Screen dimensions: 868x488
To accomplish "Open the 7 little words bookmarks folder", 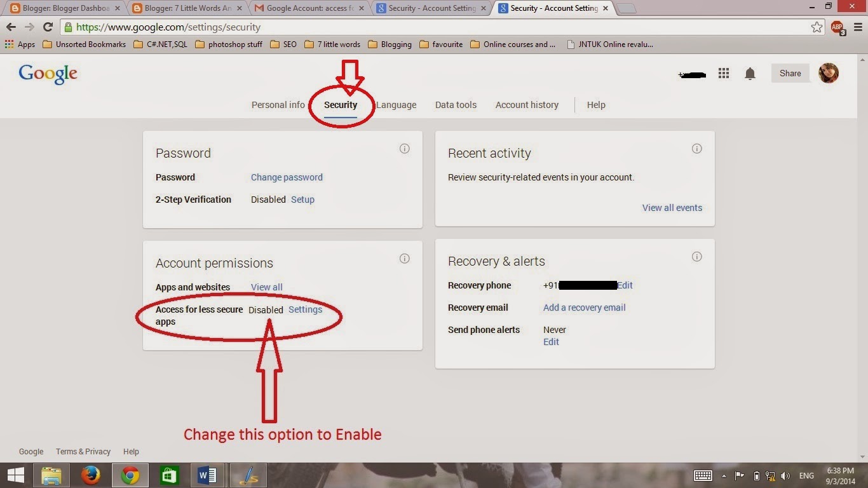I will pos(332,44).
